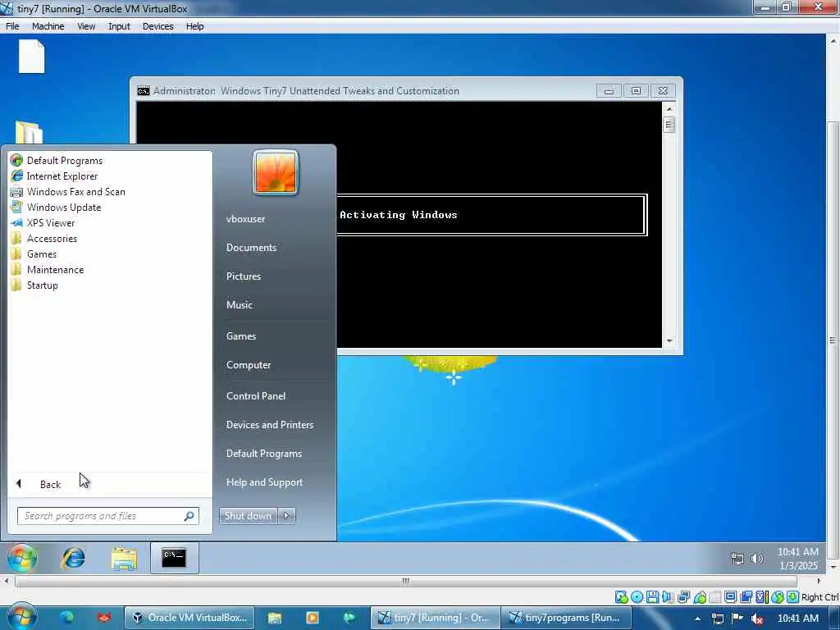Open Shut down options arrow
The width and height of the screenshot is (840, 630).
[286, 515]
